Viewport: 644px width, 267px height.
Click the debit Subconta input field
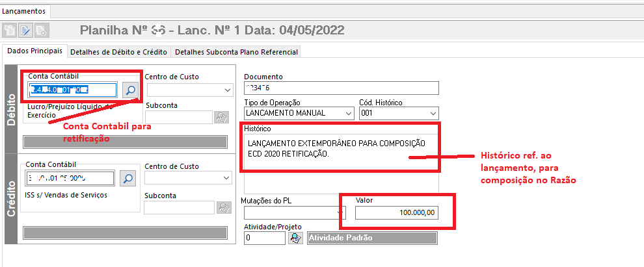[x=179, y=117]
